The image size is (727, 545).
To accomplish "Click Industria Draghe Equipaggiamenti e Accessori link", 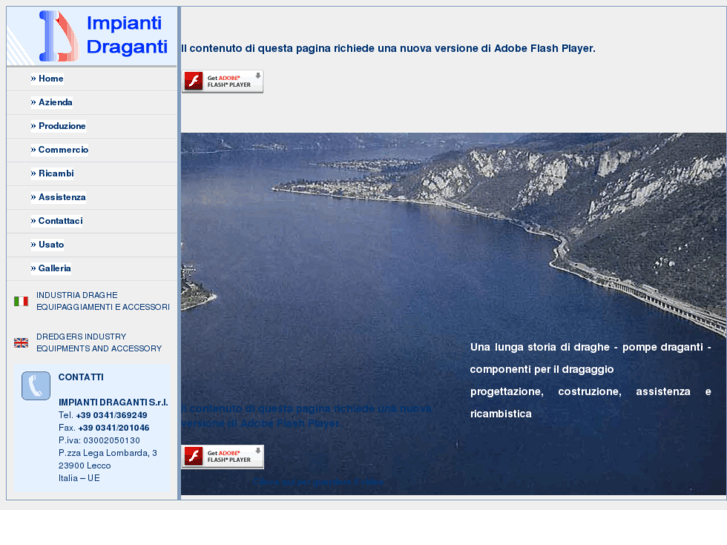I will coord(103,301).
